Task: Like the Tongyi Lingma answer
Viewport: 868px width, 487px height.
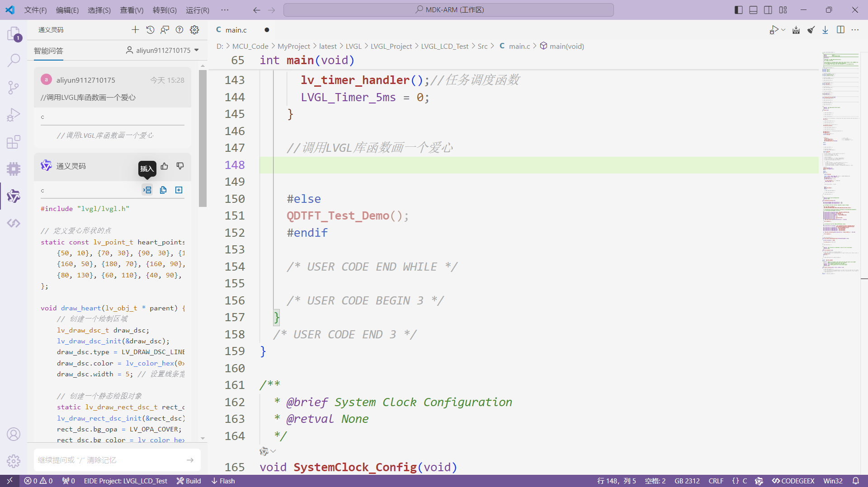Action: (x=165, y=166)
